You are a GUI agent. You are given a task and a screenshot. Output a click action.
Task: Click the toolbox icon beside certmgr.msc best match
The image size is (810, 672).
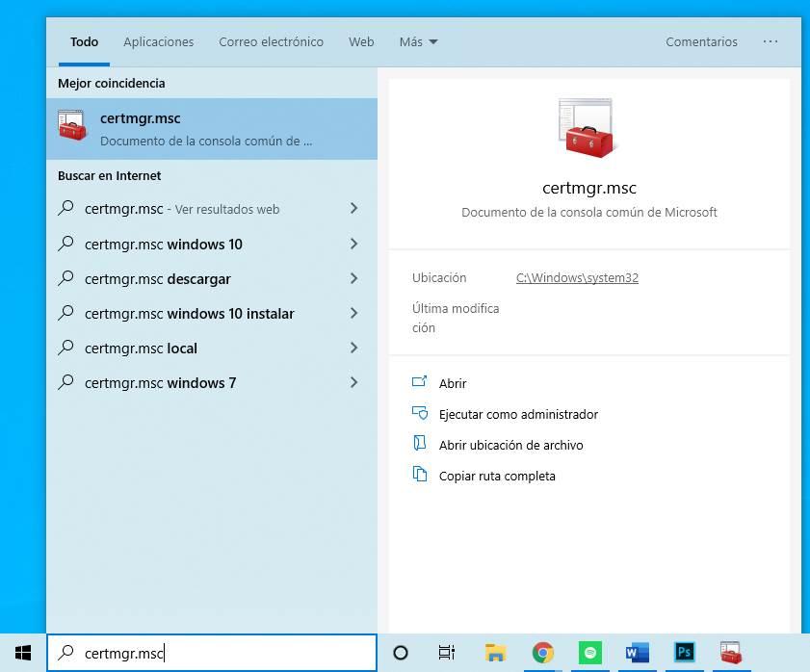point(72,125)
